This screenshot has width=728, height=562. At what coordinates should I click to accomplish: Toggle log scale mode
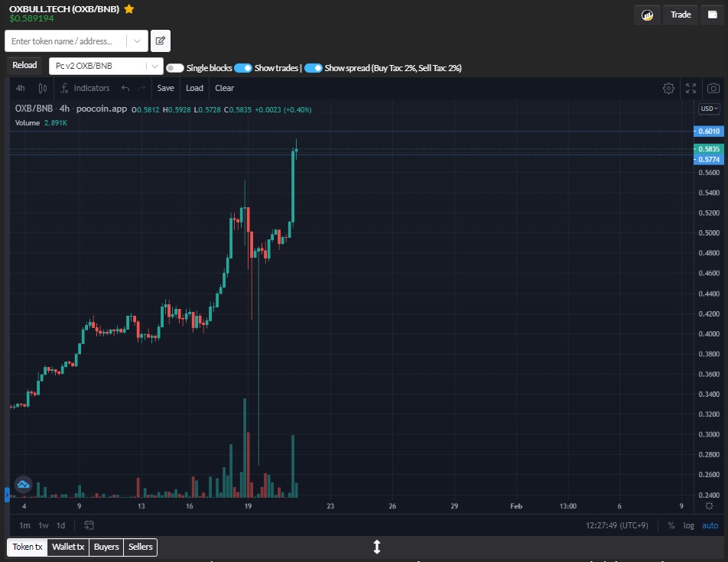tap(688, 525)
